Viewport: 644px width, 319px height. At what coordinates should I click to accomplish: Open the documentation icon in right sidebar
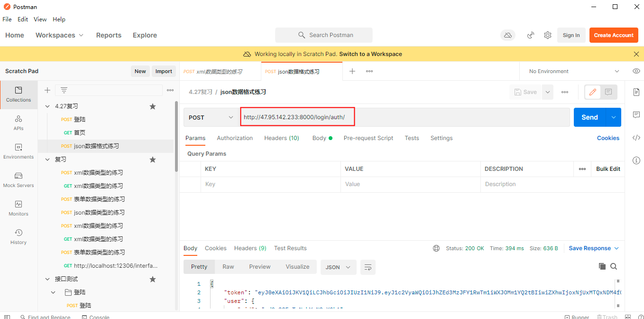click(636, 92)
